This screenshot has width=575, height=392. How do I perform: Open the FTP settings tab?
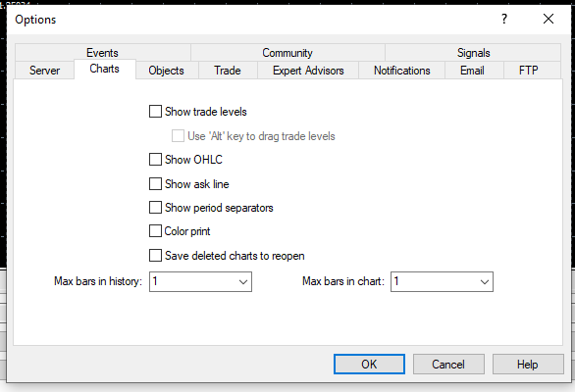pos(529,71)
